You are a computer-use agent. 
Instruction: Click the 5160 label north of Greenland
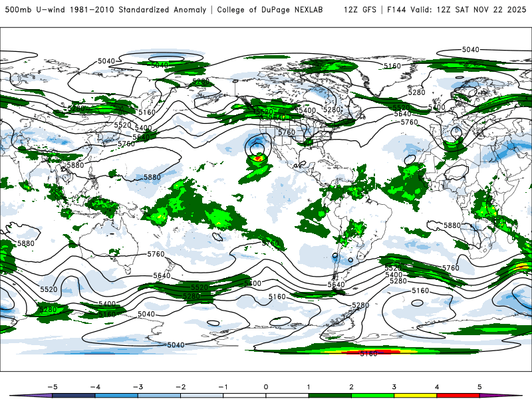tap(392, 66)
